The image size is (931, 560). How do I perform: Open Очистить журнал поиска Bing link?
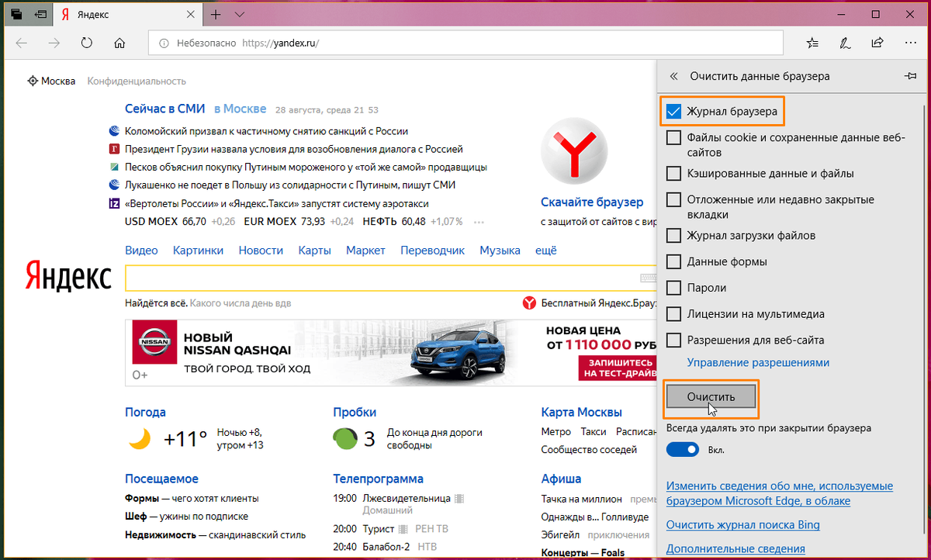[x=743, y=525]
